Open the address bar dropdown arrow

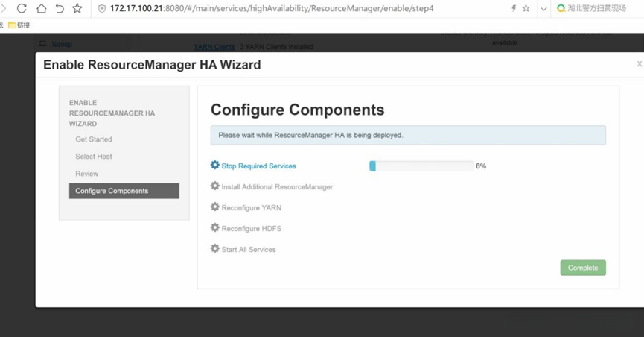pos(543,9)
